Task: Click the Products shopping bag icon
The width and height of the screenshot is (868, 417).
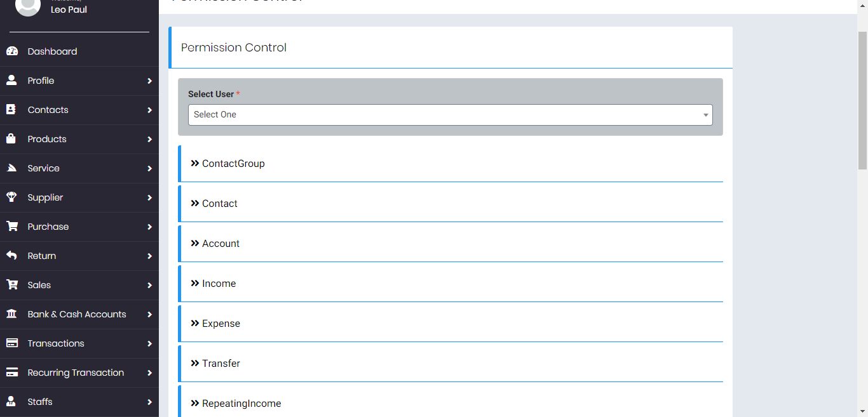Action: [x=11, y=139]
